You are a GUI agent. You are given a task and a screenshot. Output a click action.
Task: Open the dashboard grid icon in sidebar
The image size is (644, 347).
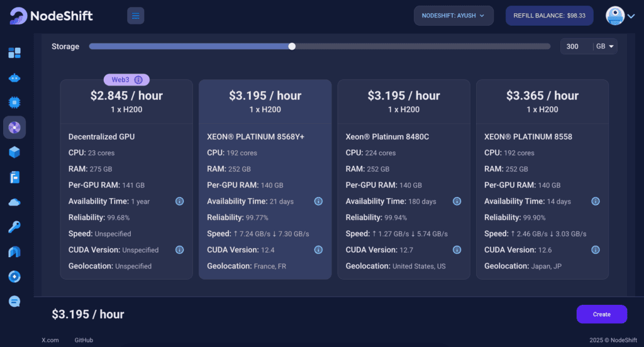(x=14, y=53)
